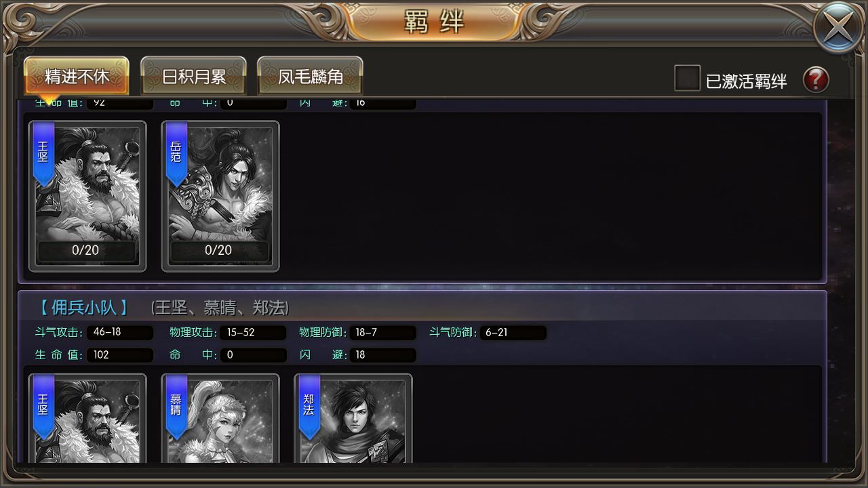This screenshot has height=488, width=868.
Task: Click 0/20 progress bar under 王坚
Action: 87,250
